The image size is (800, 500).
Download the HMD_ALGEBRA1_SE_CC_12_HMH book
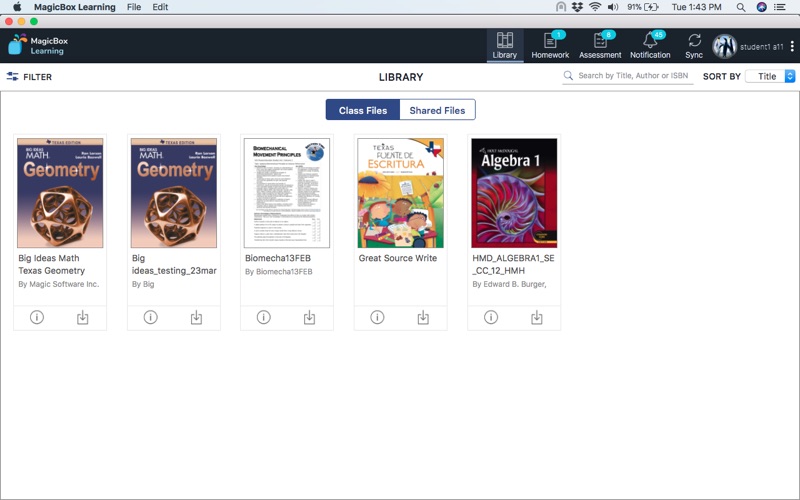tap(537, 317)
